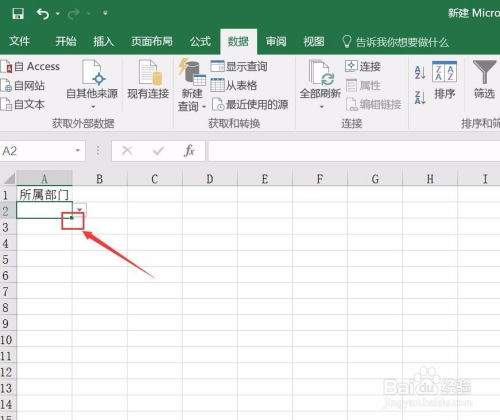The image size is (500, 420).
Task: Switch to the 开始 tab
Action: 66,41
